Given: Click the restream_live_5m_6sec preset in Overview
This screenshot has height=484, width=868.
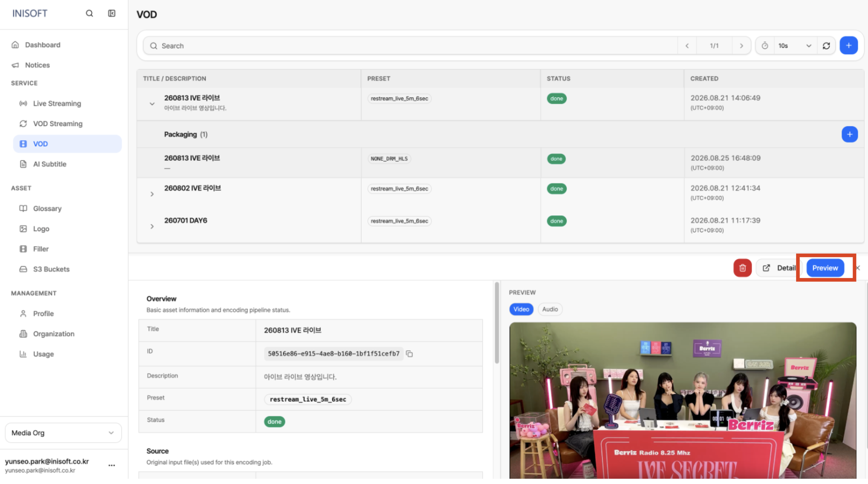Looking at the screenshot, I should click(x=308, y=399).
